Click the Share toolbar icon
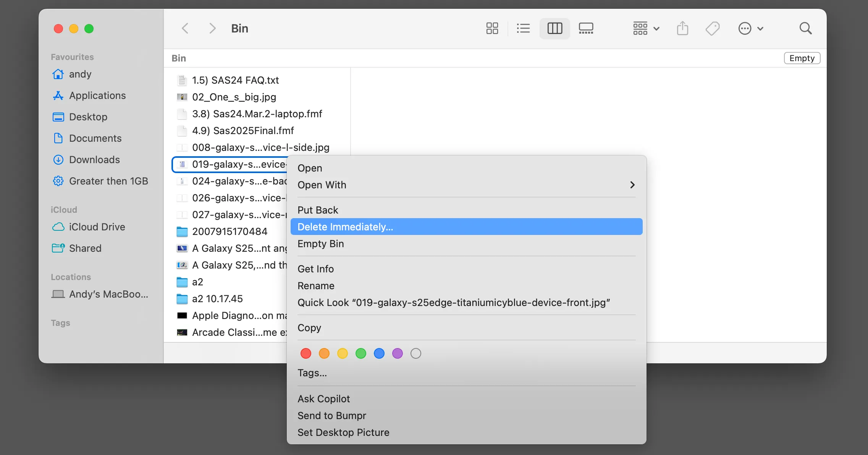Image resolution: width=868 pixels, height=455 pixels. [682, 28]
